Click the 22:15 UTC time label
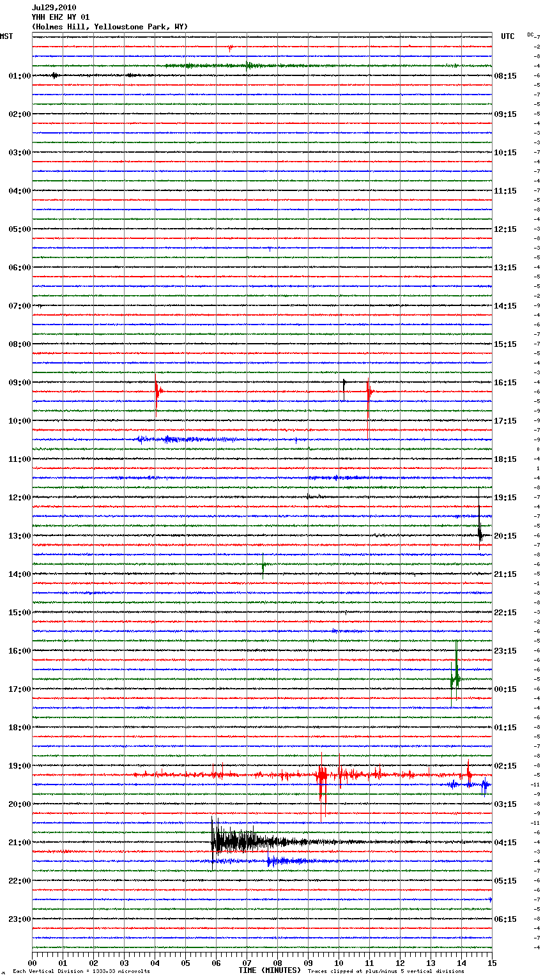 [x=505, y=613]
